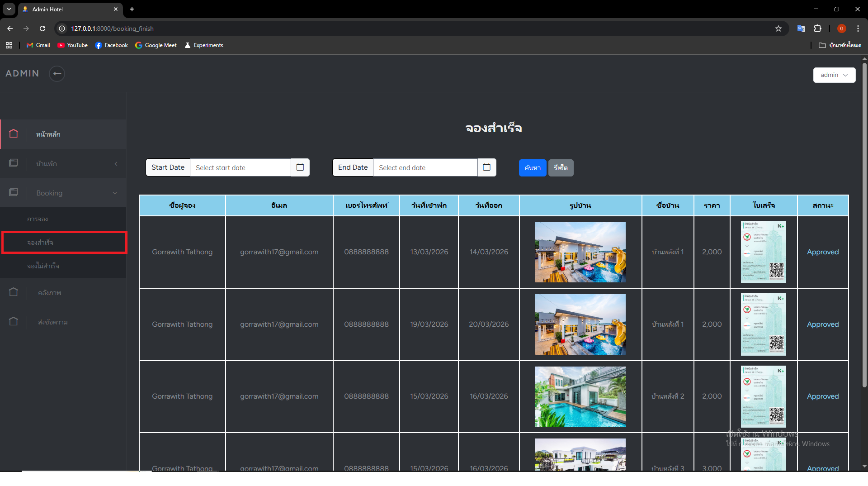Viewport: 868px width, 486px height.
Task: Select การจอง in the Booking submenu
Action: pos(38,219)
